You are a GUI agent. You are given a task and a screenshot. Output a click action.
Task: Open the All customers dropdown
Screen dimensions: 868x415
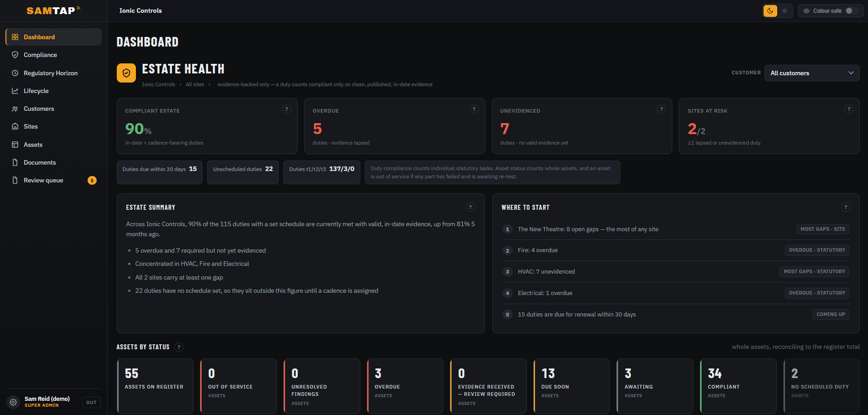pos(812,73)
